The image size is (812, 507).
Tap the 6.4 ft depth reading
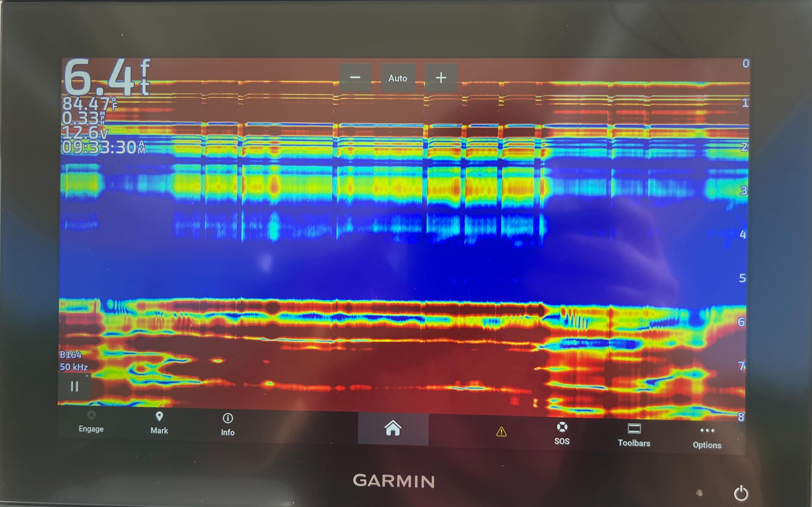coord(107,78)
